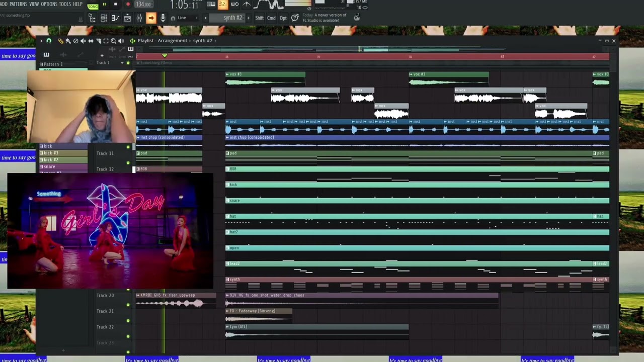Screen dimensions: 644x362
Task: Click the microphone recording icon
Action: 163,18
